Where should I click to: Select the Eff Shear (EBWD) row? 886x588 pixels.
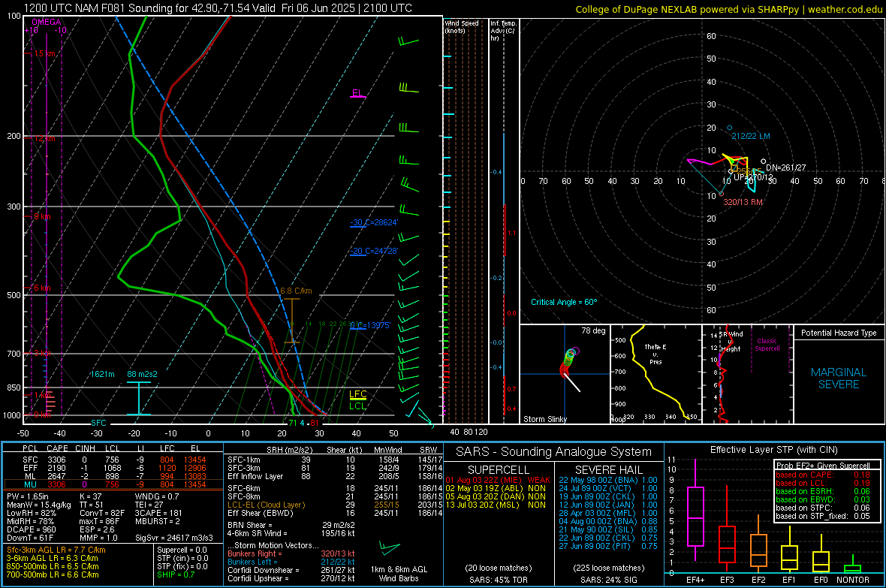335,514
